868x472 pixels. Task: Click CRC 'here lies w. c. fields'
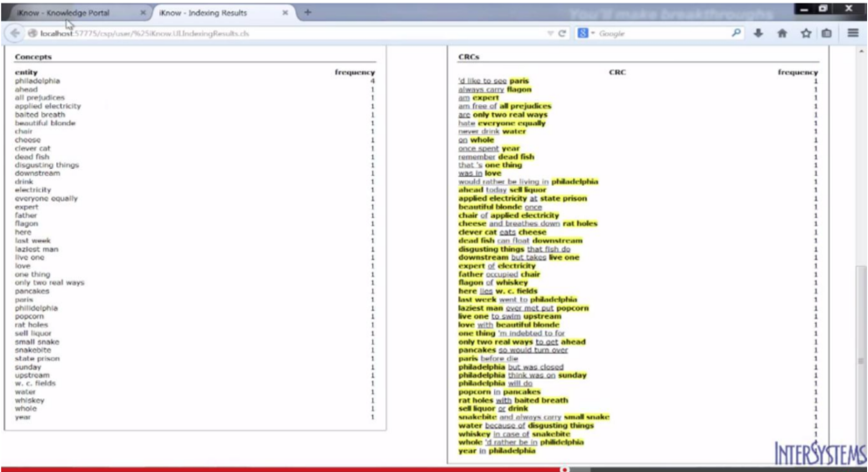coord(498,291)
